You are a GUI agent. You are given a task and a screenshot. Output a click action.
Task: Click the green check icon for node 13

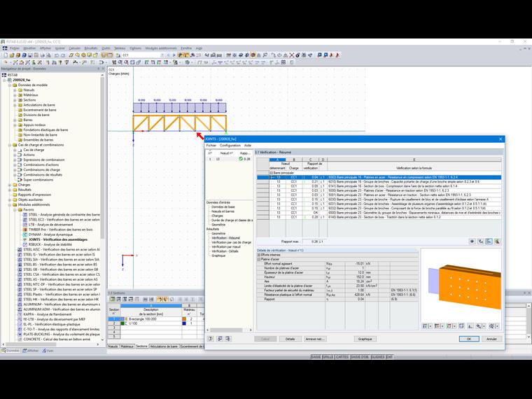241,159
